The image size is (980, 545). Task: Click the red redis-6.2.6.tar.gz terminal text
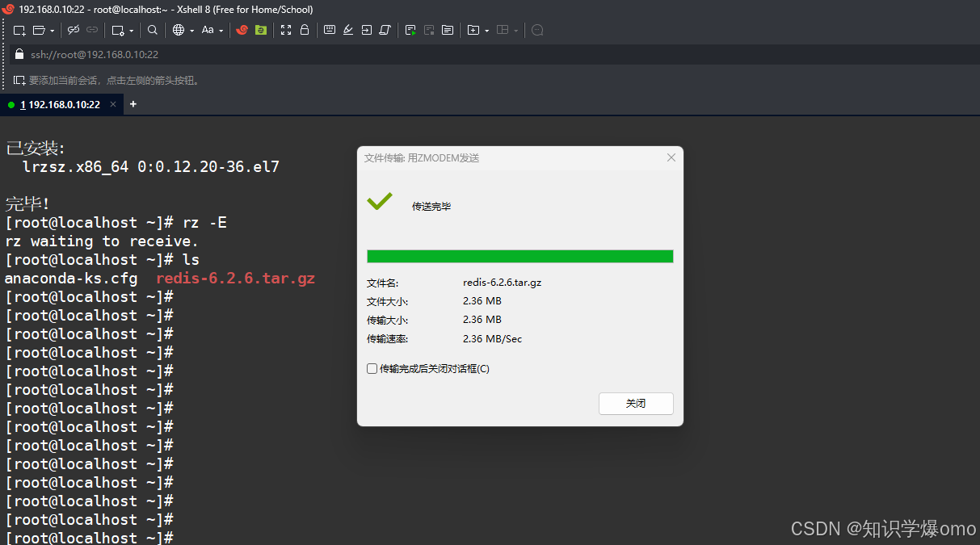coord(235,279)
